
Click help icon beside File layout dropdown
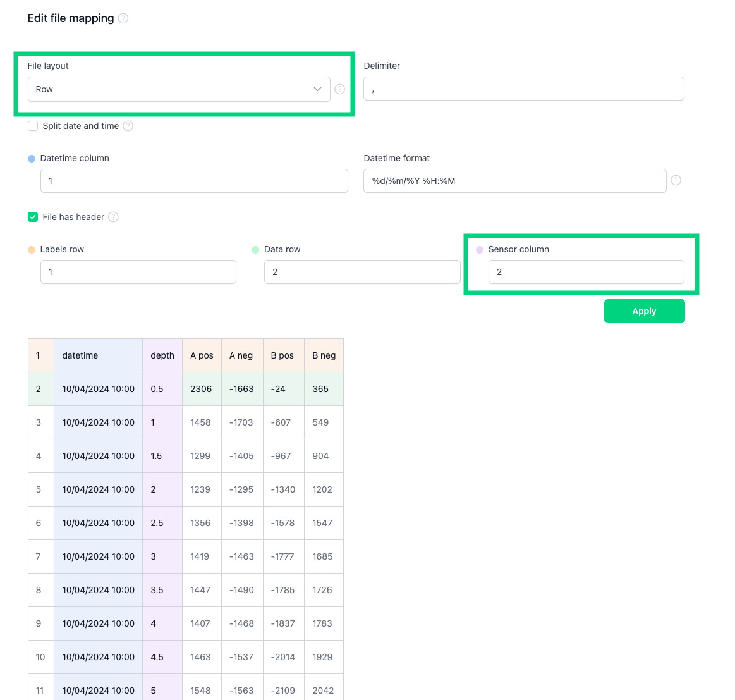(339, 89)
